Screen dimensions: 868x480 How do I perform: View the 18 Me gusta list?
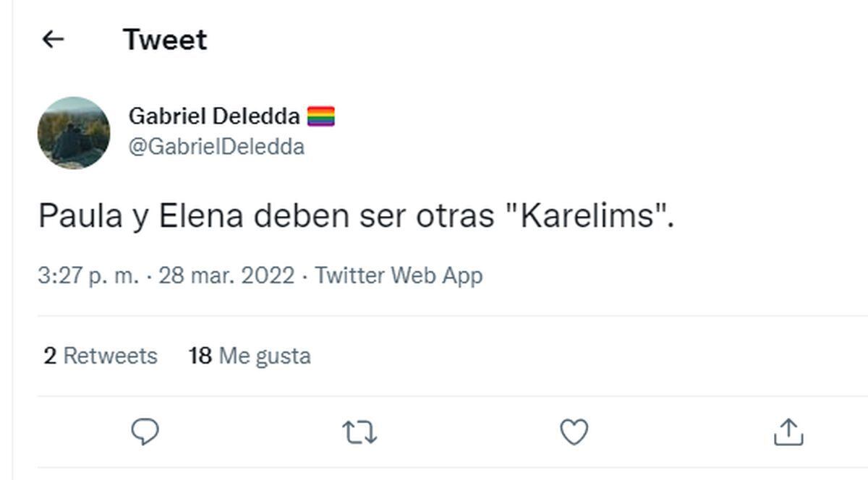click(250, 355)
